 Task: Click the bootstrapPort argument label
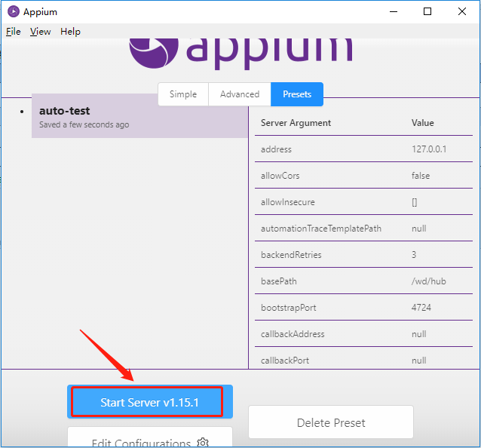288,308
